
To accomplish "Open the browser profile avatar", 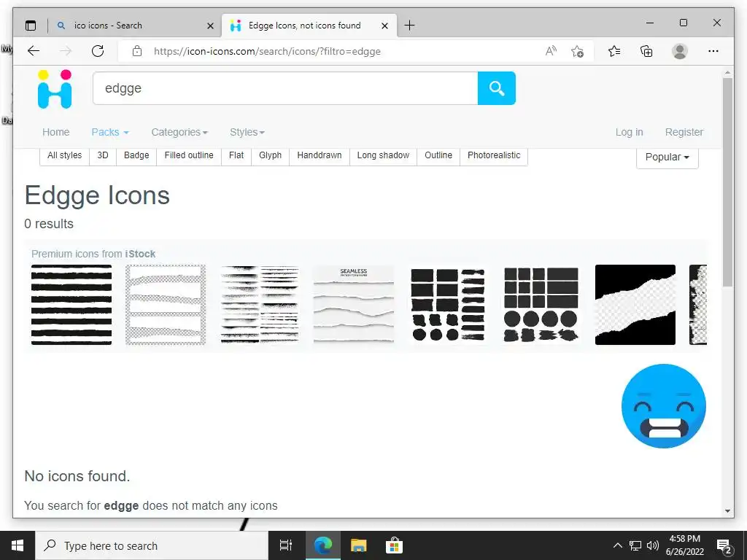I will 680,51.
